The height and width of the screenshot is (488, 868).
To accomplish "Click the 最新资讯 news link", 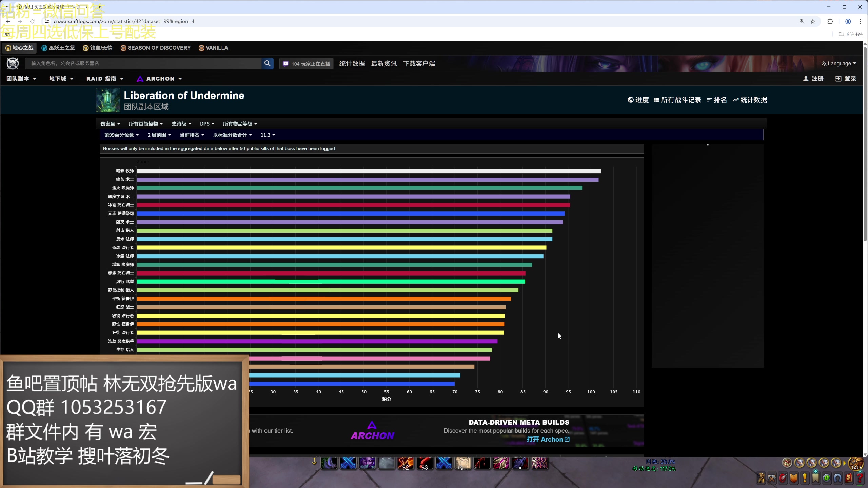I will point(384,64).
